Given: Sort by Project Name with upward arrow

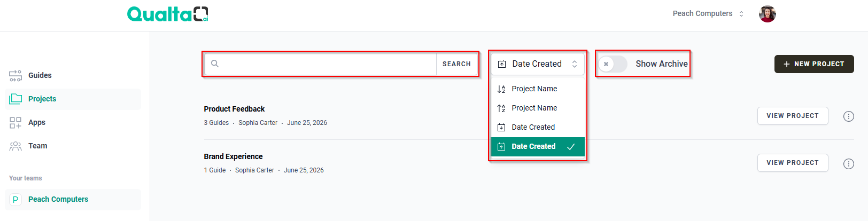Looking at the screenshot, I should [538, 108].
